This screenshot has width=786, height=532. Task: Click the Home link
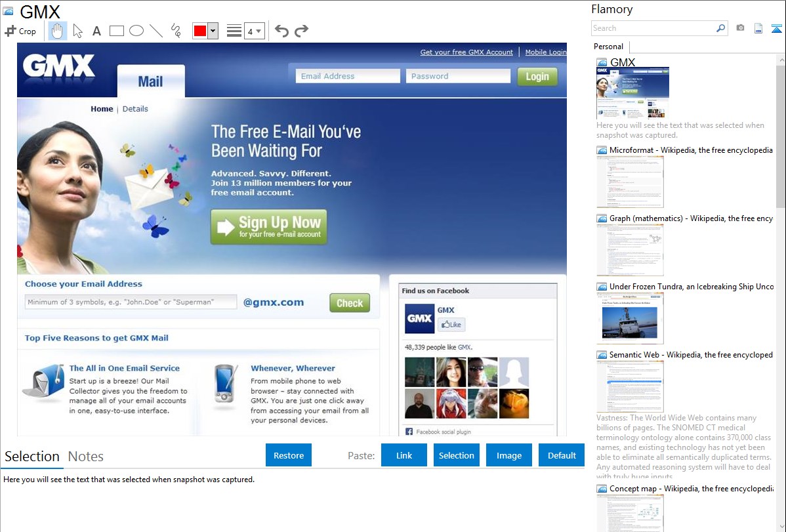(x=102, y=109)
